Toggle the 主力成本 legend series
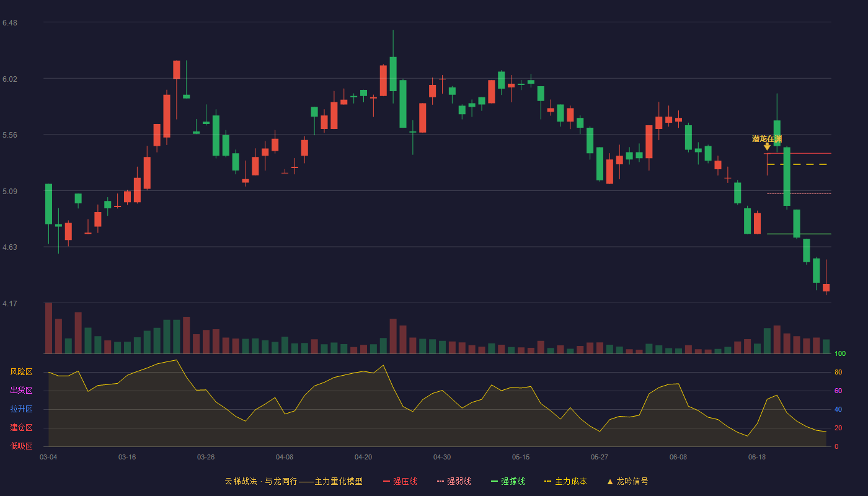Screen dimensions: 868x496 [565, 481]
